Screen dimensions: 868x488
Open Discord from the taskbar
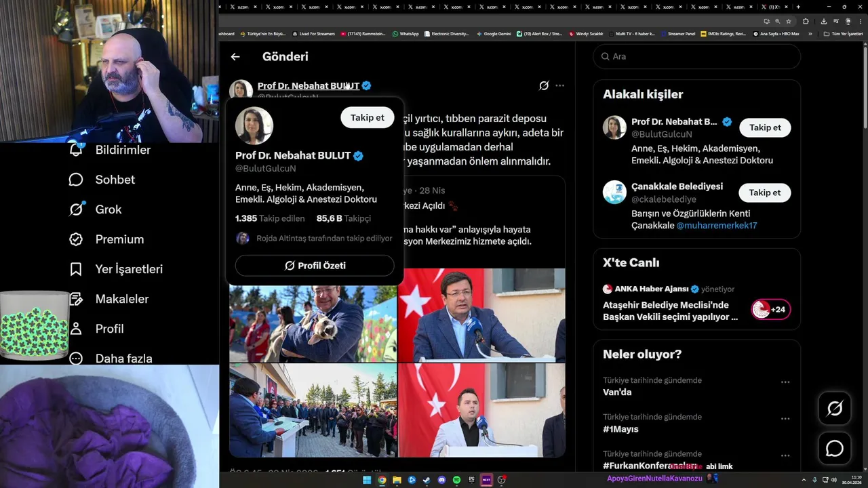click(441, 480)
